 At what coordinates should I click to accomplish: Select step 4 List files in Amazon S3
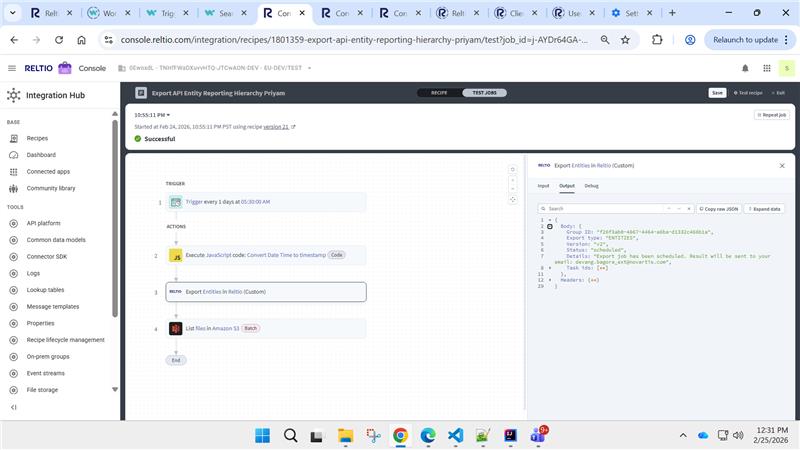point(266,329)
